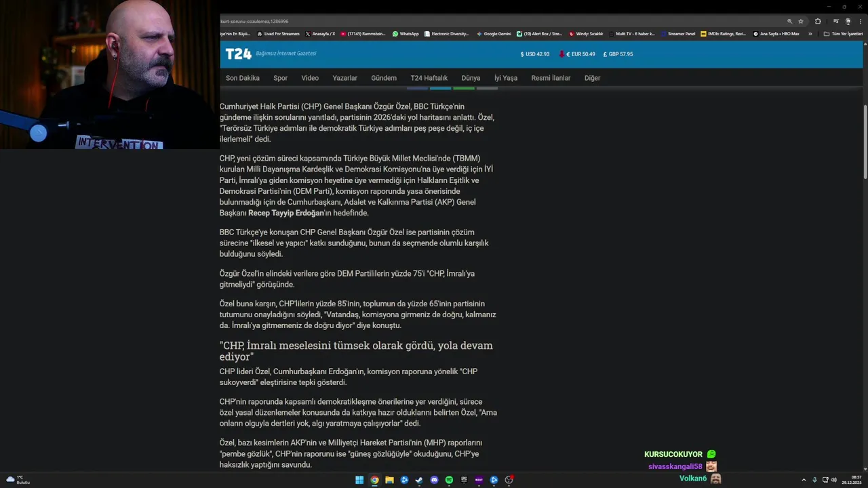Open the Windows Start menu
This screenshot has height=488, width=868.
[x=359, y=480]
